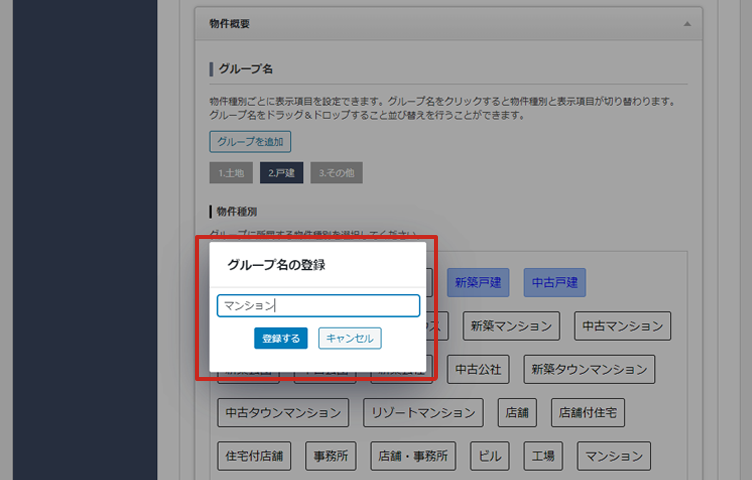This screenshot has width=752, height=480.
Task: Pick the 中古タウンマンション option
Action: click(283, 412)
